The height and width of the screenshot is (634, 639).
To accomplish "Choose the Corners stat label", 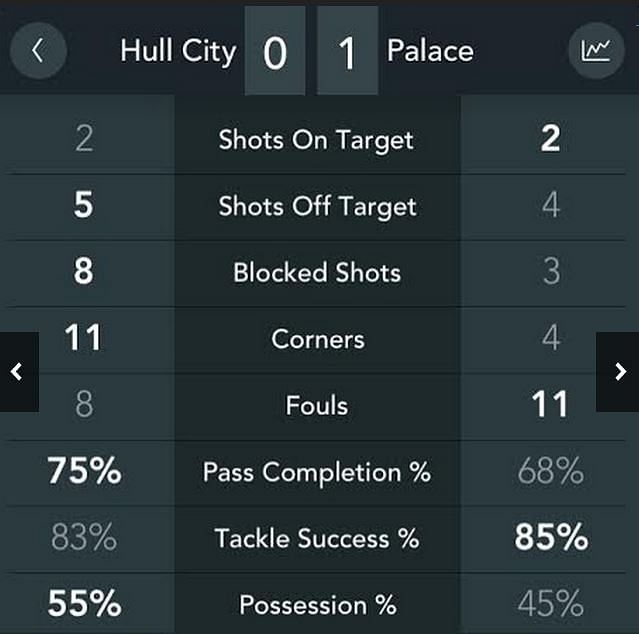I will [x=318, y=339].
